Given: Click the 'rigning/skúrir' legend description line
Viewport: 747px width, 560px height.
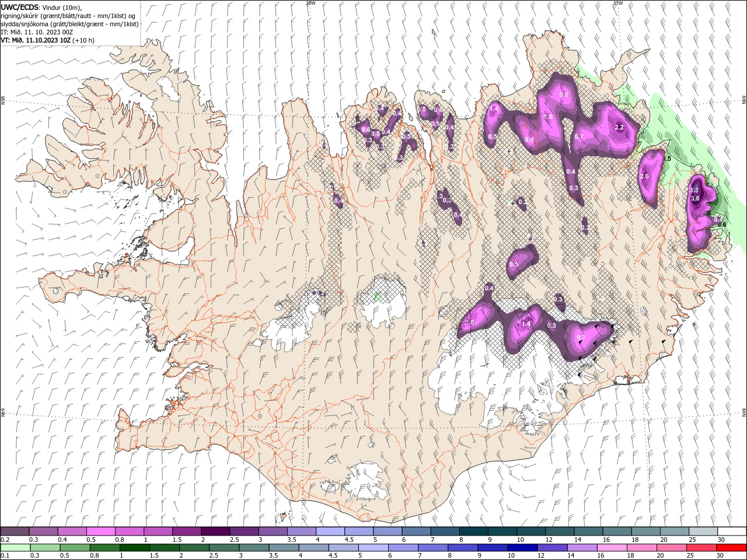Looking at the screenshot, I should pyautogui.click(x=68, y=16).
